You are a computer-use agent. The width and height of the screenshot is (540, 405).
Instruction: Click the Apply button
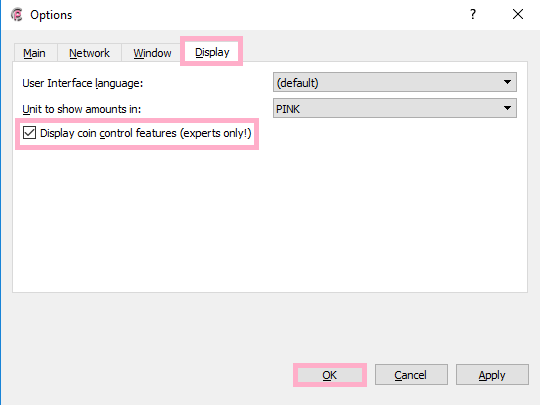[492, 375]
